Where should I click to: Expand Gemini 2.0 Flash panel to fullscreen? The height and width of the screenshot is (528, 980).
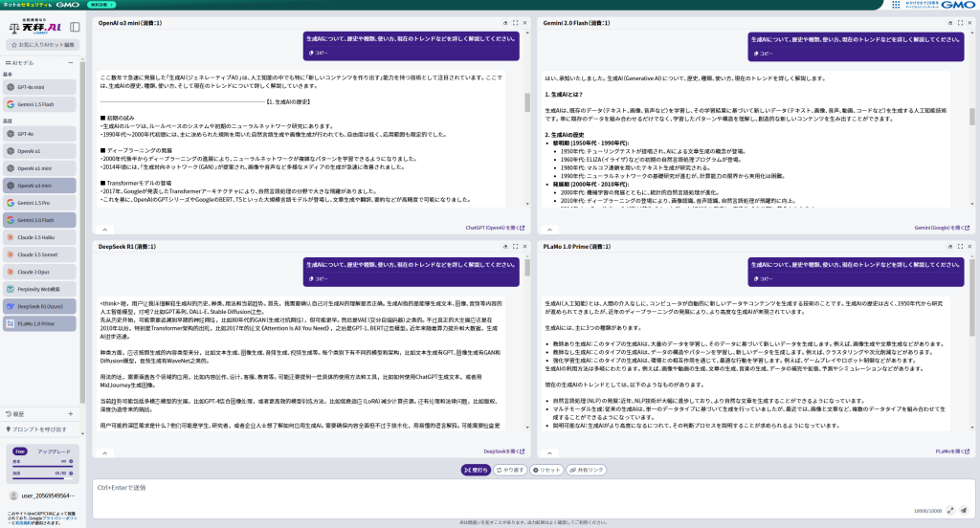tap(960, 23)
